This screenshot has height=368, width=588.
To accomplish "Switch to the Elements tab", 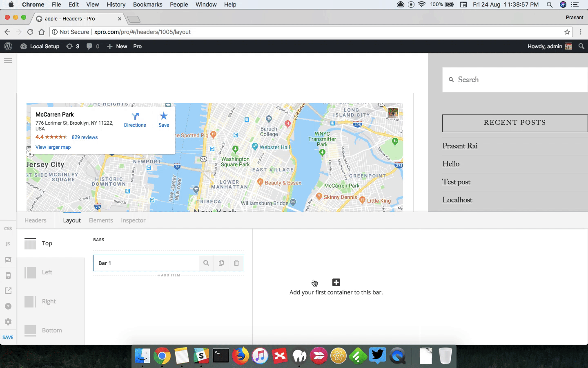I will click(x=101, y=220).
